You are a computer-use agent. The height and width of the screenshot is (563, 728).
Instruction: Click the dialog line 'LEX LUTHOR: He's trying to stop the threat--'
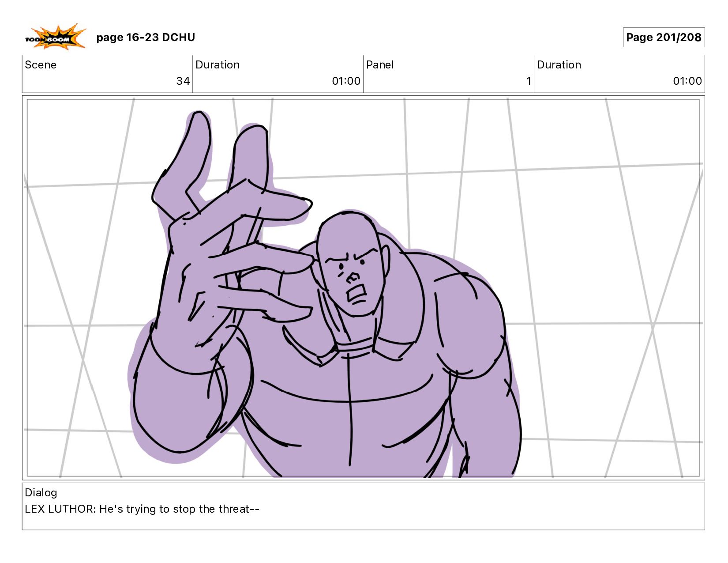[142, 509]
